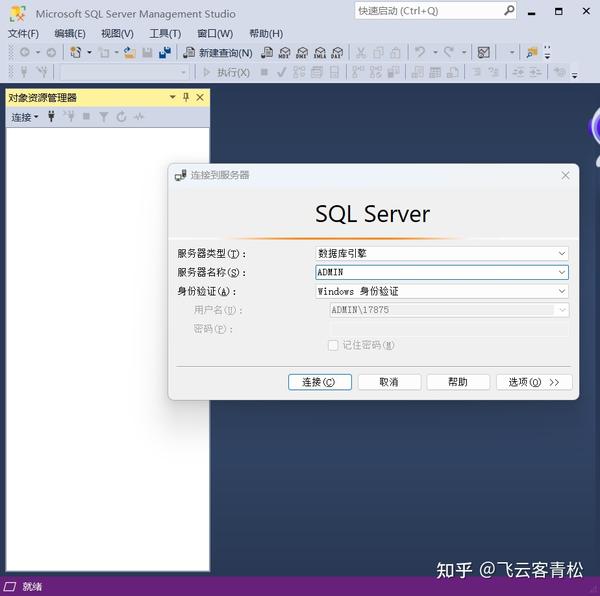Screen dimensions: 600x596
Task: Click the Cut scissors icon
Action: pos(361,52)
